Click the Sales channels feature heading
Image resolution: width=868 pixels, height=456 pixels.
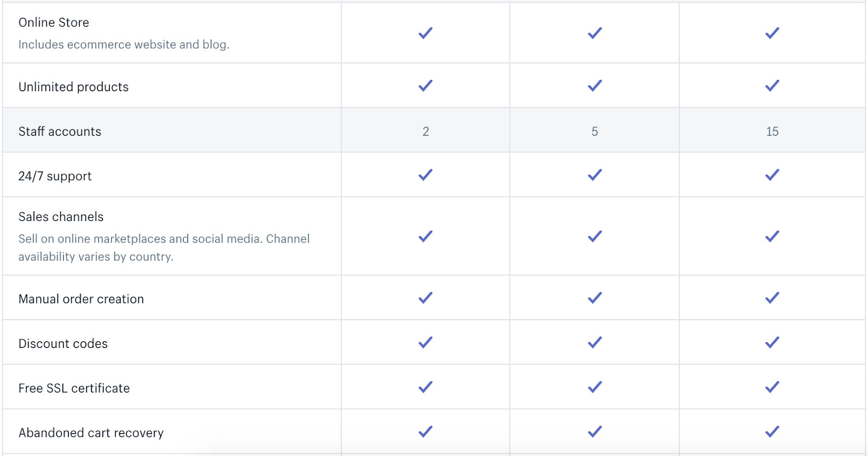(x=61, y=217)
